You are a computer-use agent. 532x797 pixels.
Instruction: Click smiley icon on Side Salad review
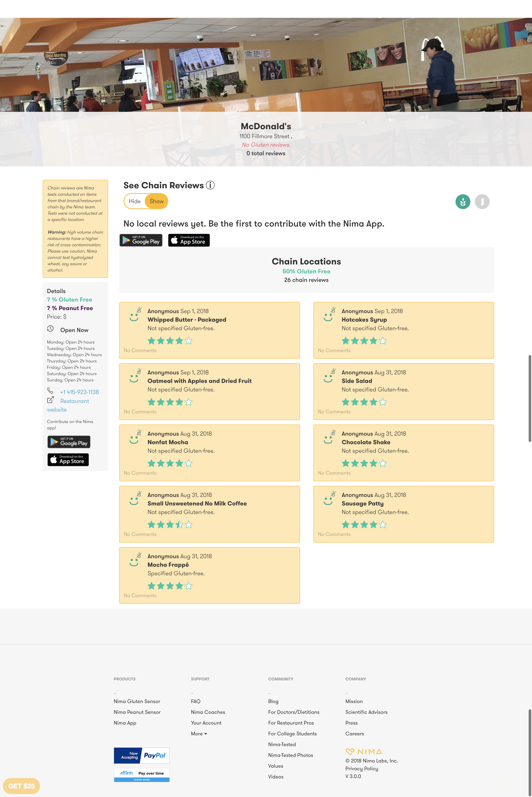[329, 376]
